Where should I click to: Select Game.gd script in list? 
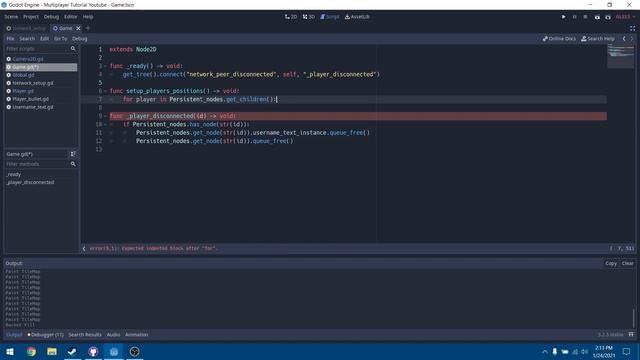click(x=41, y=67)
